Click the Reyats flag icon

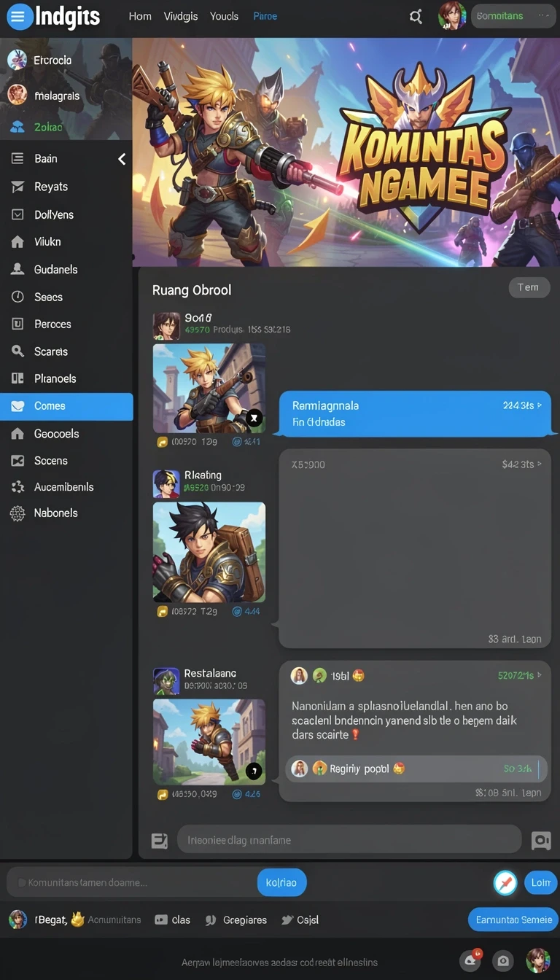pyautogui.click(x=17, y=187)
